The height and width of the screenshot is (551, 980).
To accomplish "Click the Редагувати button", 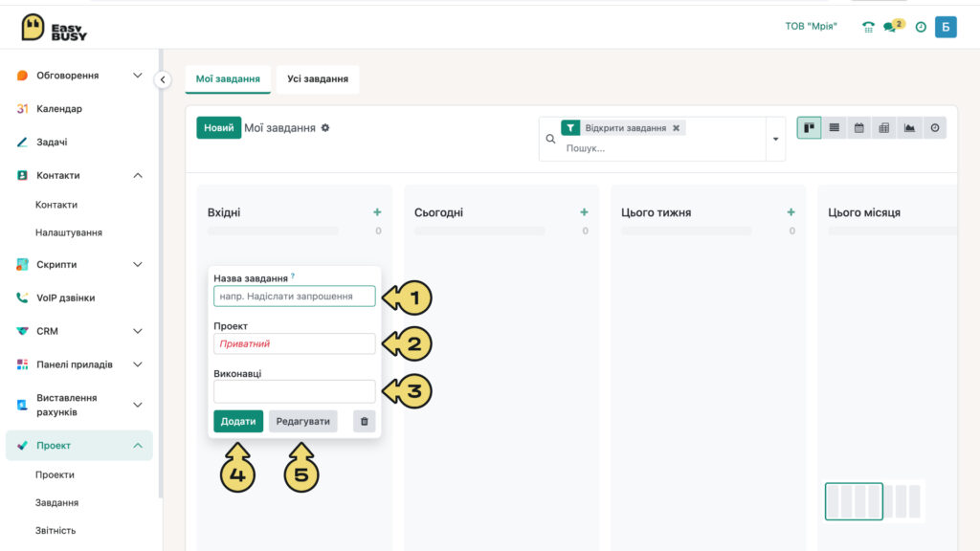I will (x=303, y=421).
